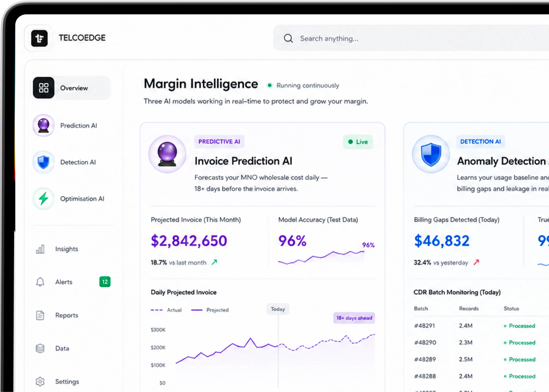549x392 pixels.
Task: Click batch number #48290
Action: click(425, 343)
